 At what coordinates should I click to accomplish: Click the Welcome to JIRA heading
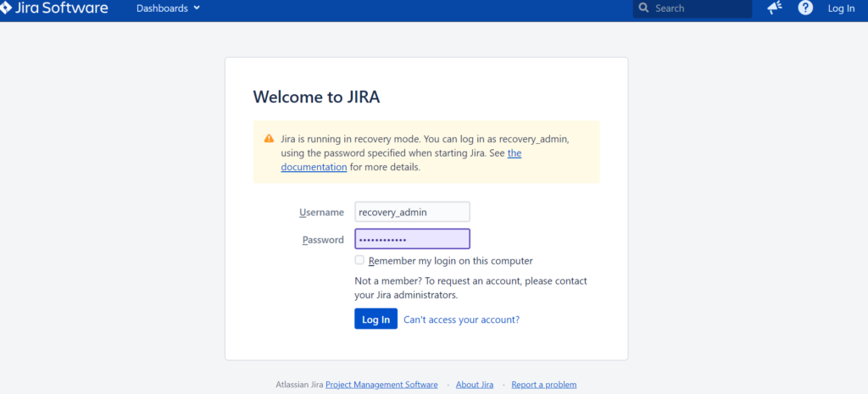pos(316,97)
